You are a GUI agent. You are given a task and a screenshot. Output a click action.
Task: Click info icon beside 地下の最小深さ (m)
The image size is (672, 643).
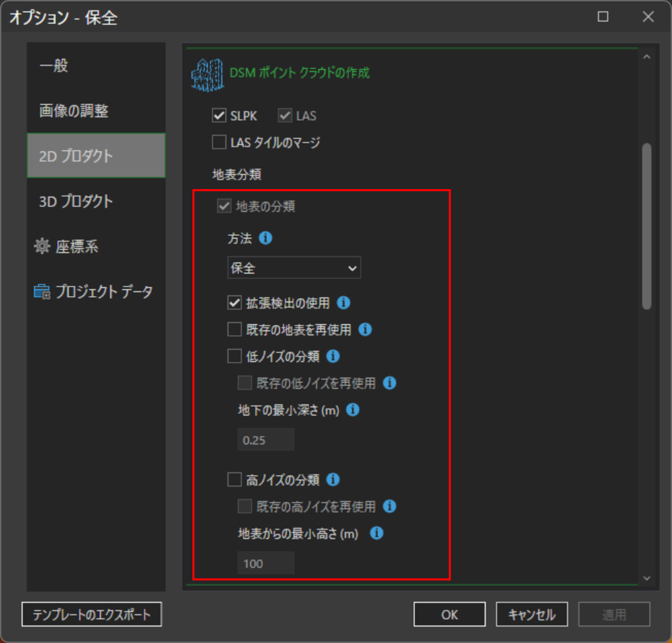(353, 410)
